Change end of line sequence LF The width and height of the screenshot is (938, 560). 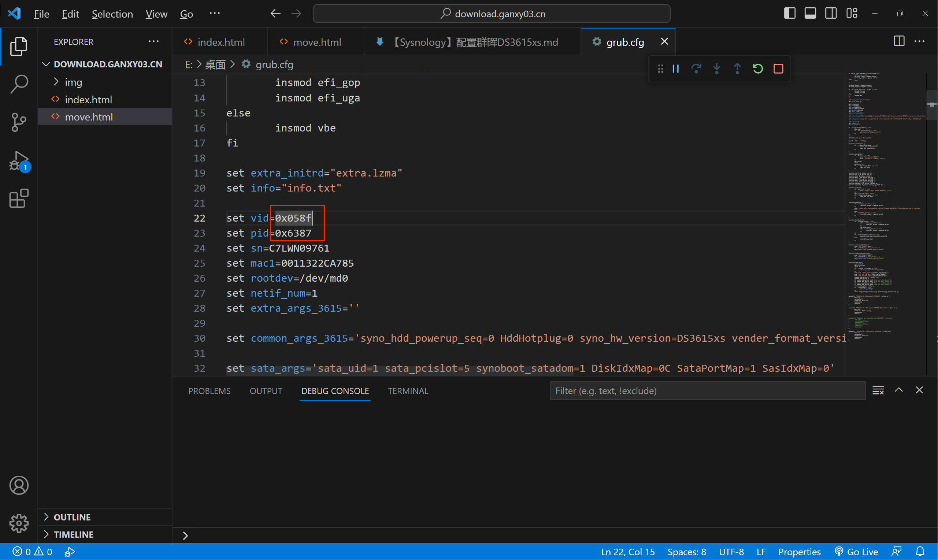761,552
